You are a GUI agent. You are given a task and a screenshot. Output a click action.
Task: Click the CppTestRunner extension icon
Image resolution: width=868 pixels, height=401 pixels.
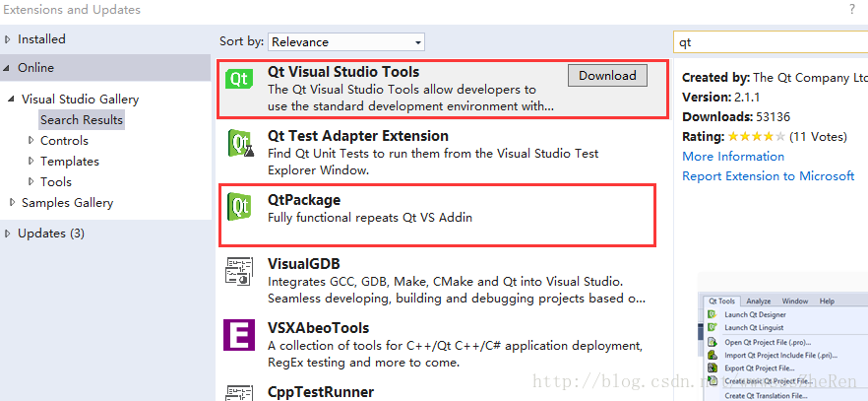point(239,391)
